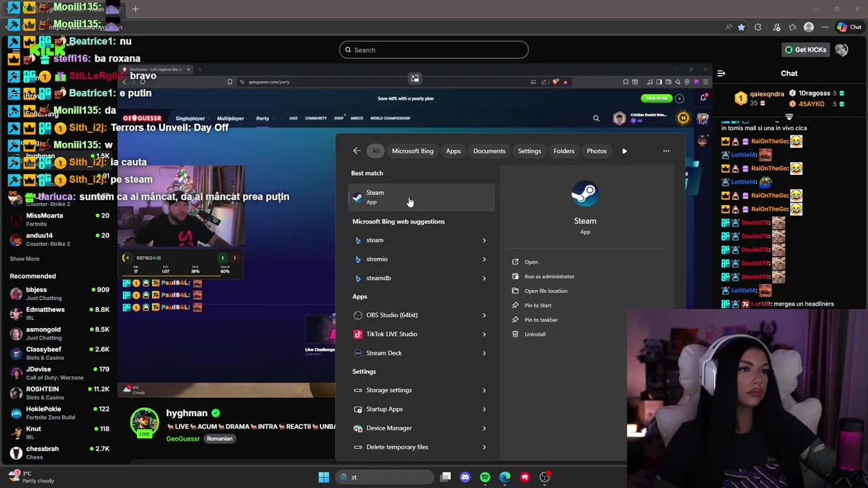This screenshot has height=488, width=868.
Task: Switch to the Documents filter tab
Action: (x=489, y=151)
